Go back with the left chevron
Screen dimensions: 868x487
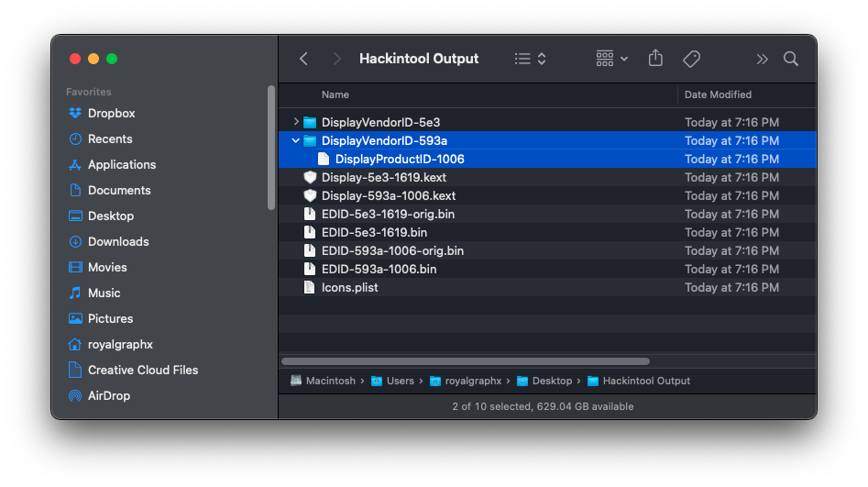tap(304, 59)
